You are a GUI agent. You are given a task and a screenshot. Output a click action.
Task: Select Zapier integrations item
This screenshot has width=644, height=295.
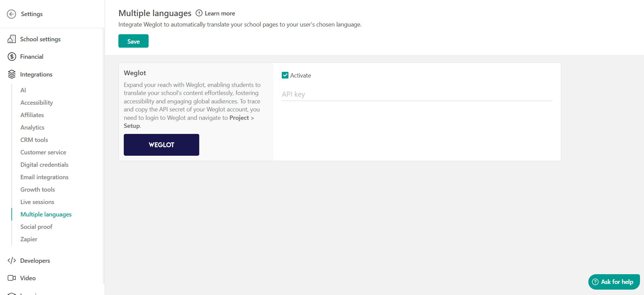[x=29, y=239]
